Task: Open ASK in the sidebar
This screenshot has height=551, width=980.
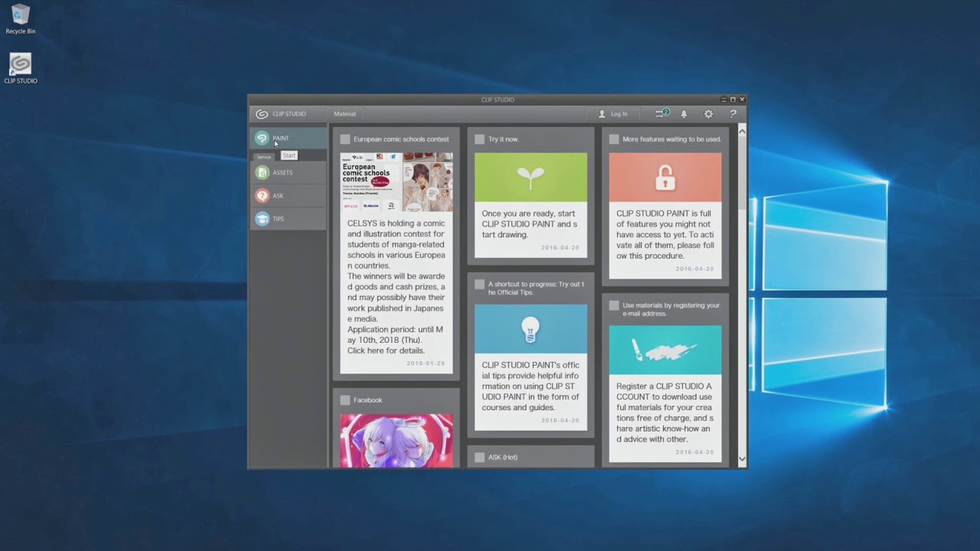Action: pos(289,196)
